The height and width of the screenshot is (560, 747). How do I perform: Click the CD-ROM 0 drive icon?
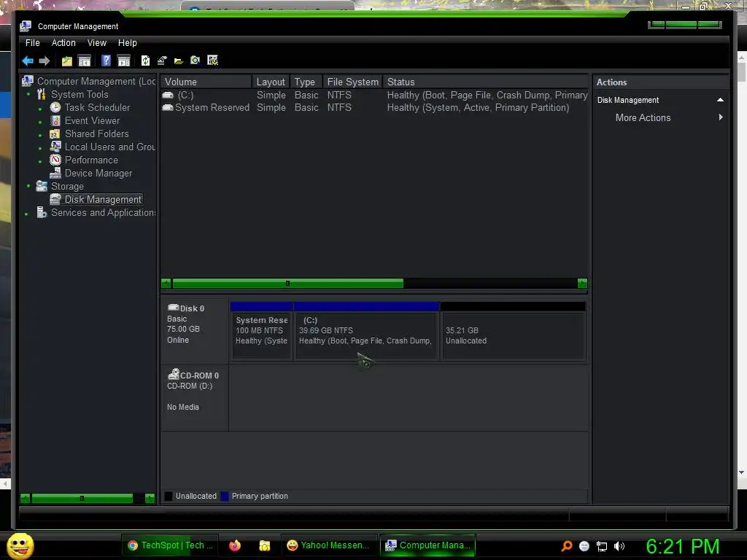pos(174,374)
